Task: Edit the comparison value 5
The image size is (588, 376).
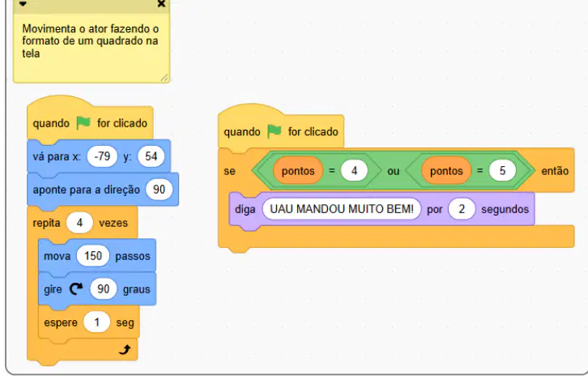Action: pyautogui.click(x=502, y=171)
